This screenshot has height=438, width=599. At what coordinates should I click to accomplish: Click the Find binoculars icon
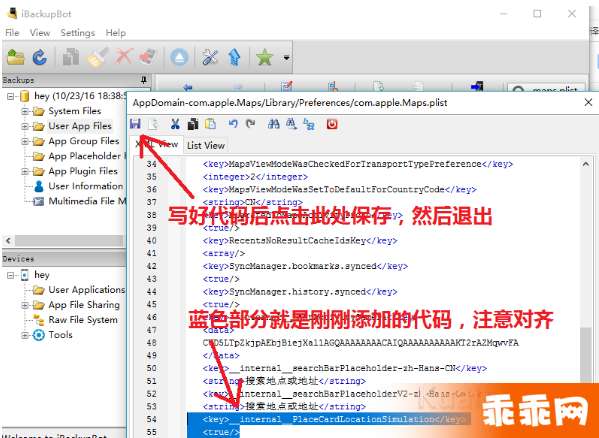pos(274,124)
